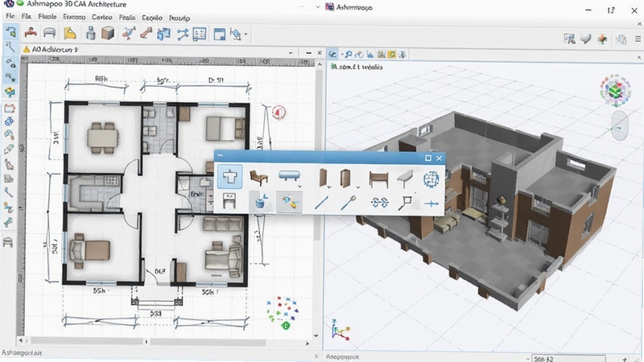Select the blue arrow tool in palette
The width and height of the screenshot is (644, 362).
[431, 204]
